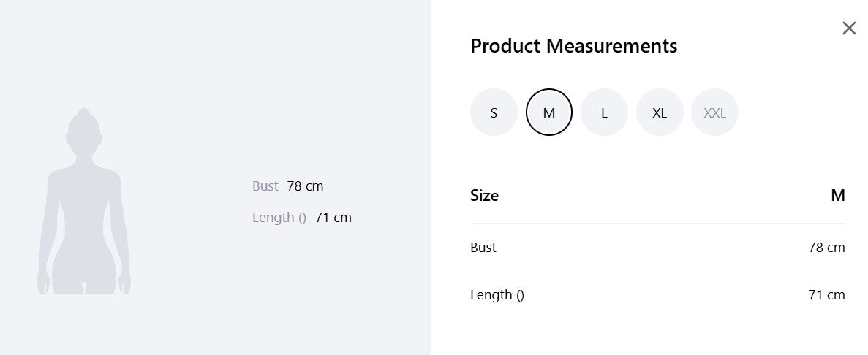Click the bold Size table header
The width and height of the screenshot is (868, 355).
(484, 195)
